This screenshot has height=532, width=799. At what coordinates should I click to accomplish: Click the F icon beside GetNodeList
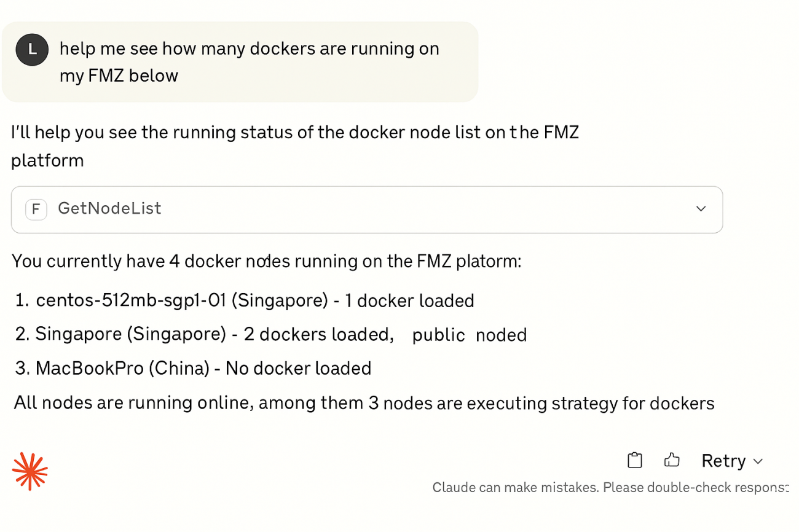pos(36,209)
